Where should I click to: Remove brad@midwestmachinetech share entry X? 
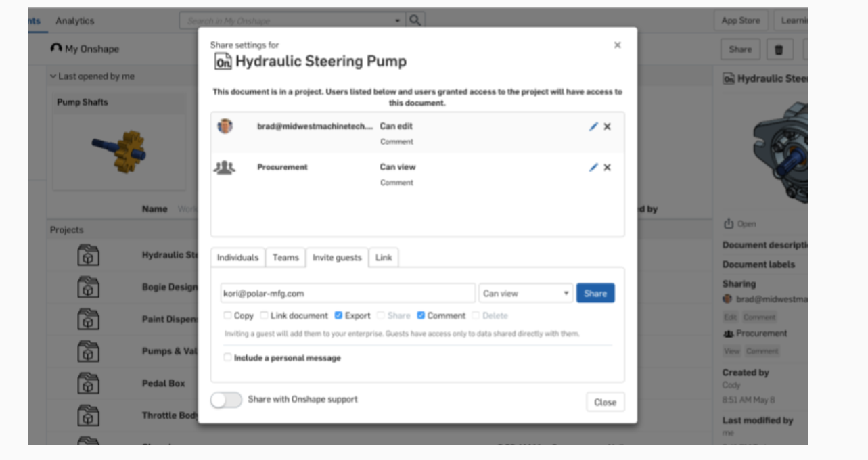pos(607,127)
